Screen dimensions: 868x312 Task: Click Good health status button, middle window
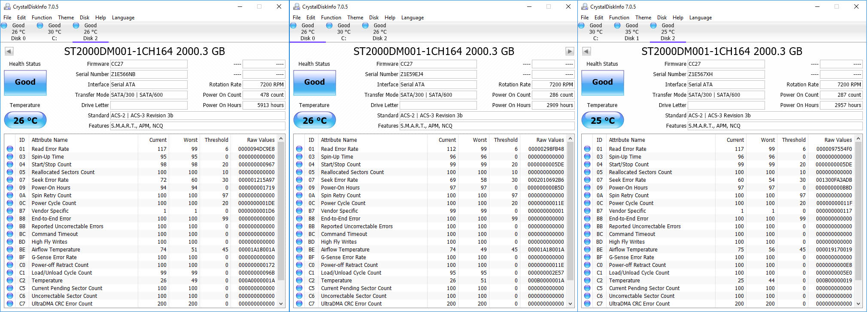[x=315, y=83]
